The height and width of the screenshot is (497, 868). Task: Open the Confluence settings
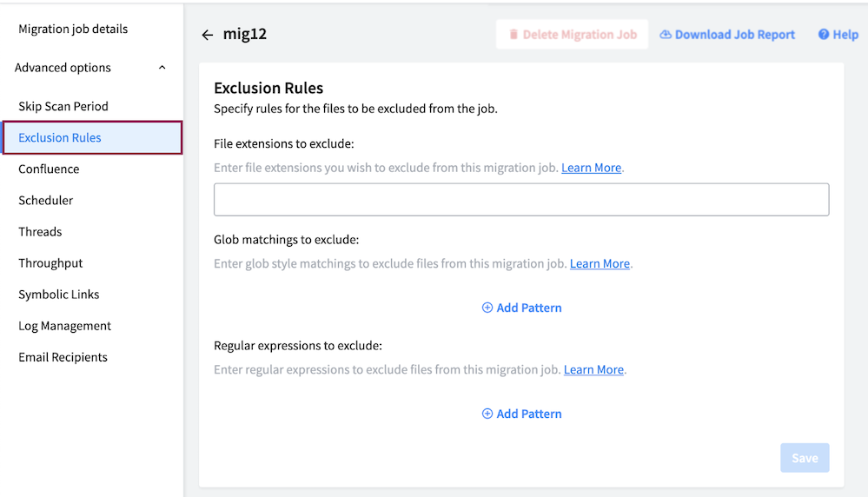(49, 169)
